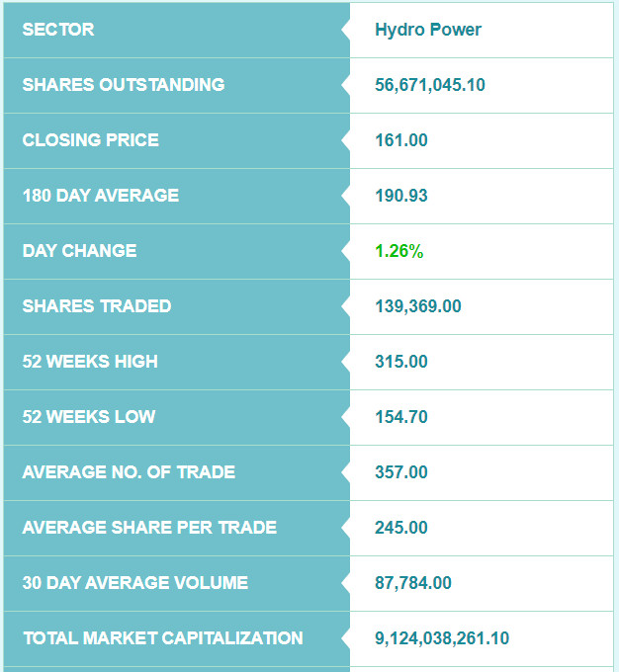
Task: Select the 56,671,045.10 shares outstanding value
Action: coord(430,85)
